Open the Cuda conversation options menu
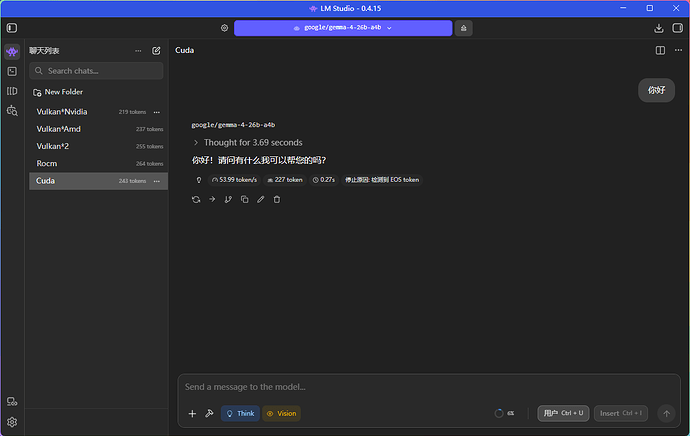Screen dimensions: 690x436 (678, 50)
